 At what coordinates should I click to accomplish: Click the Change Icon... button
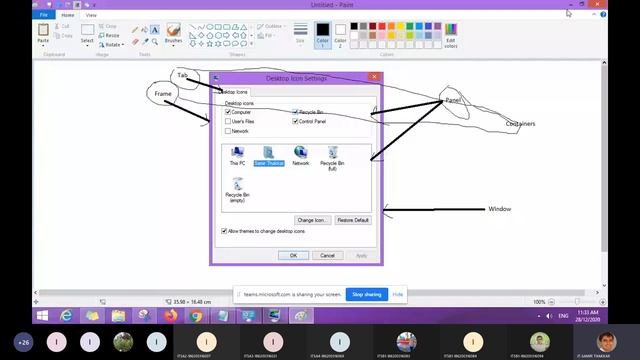click(x=313, y=220)
